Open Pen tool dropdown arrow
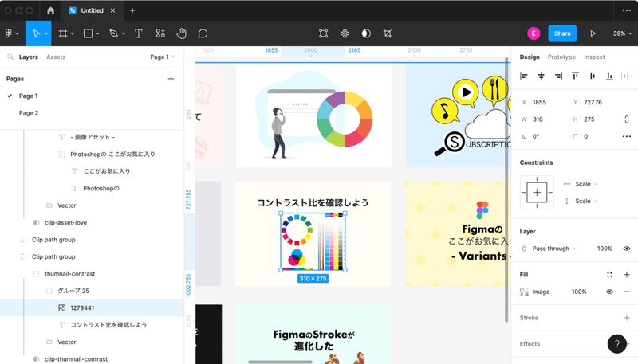 (x=124, y=33)
